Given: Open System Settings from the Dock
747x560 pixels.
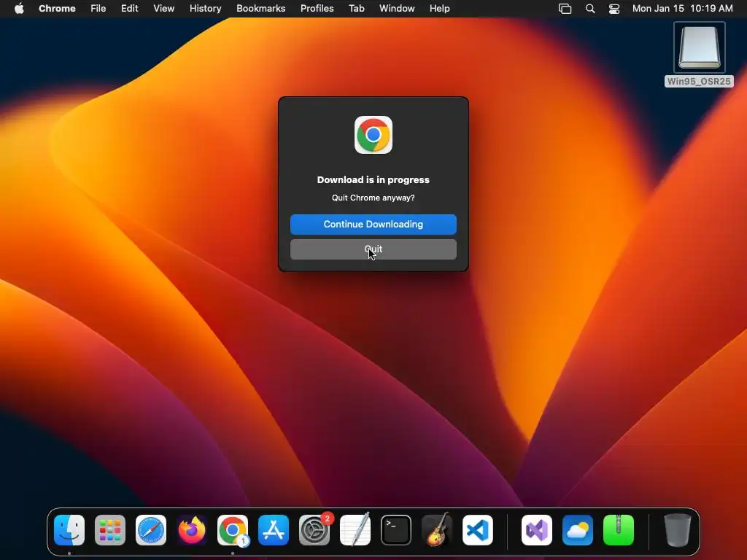Looking at the screenshot, I should click(x=314, y=530).
